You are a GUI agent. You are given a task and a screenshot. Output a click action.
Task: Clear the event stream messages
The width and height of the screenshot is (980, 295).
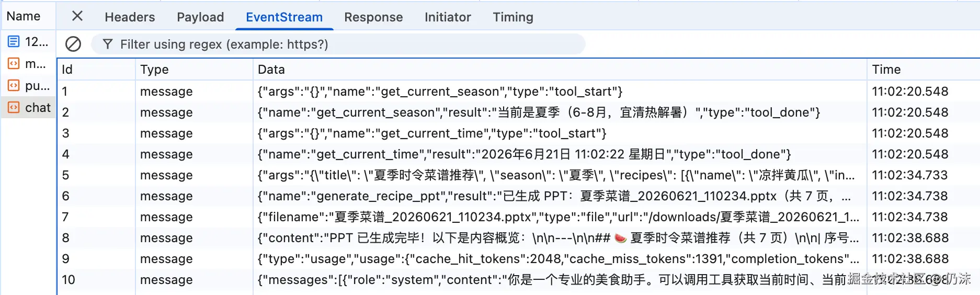point(73,44)
